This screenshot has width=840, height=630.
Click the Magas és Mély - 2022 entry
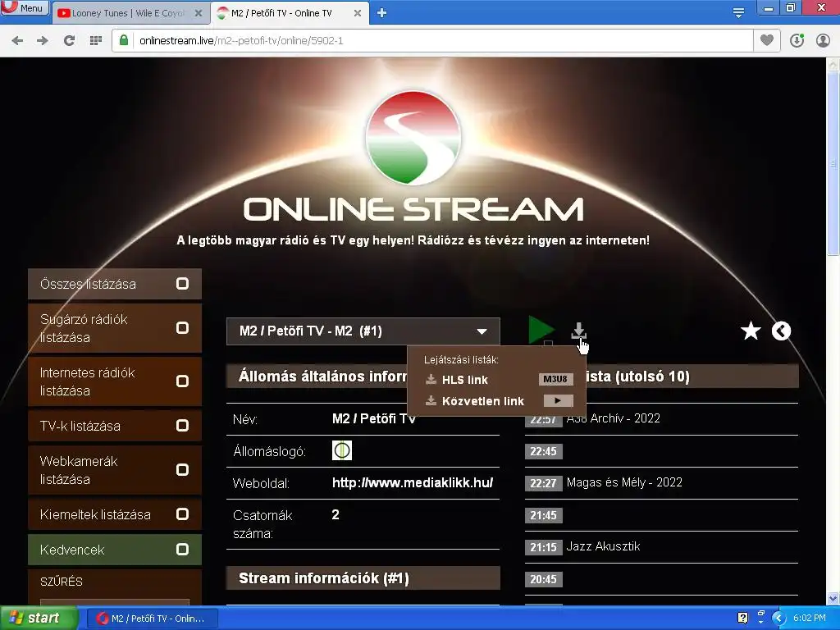coord(624,482)
